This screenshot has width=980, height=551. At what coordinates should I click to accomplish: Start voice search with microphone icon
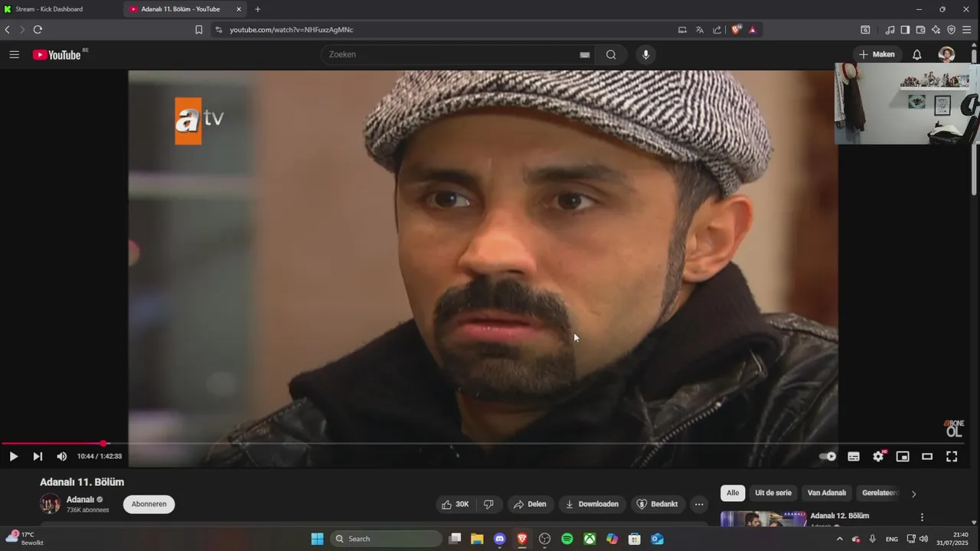pyautogui.click(x=646, y=54)
